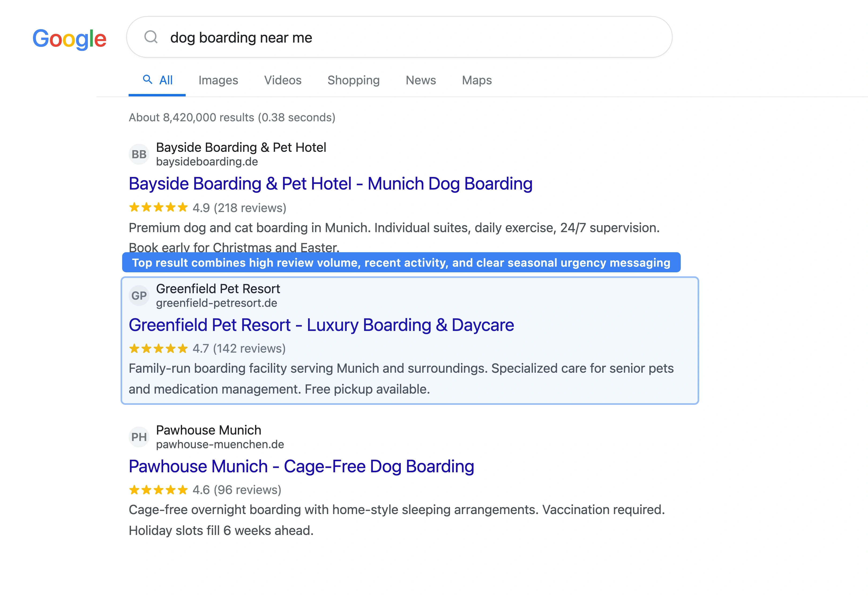This screenshot has height=596, width=868.
Task: Click the star rating next to 4.6
Action: 158,489
